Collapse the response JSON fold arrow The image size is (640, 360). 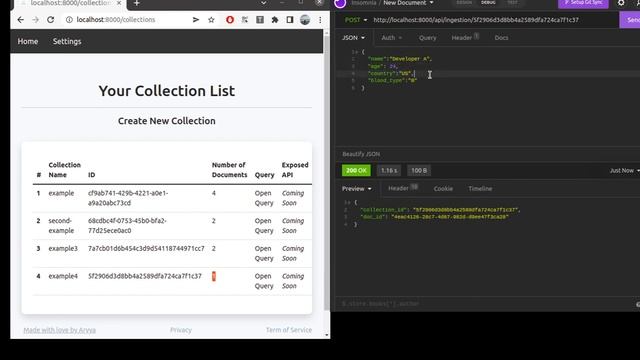click(350, 202)
